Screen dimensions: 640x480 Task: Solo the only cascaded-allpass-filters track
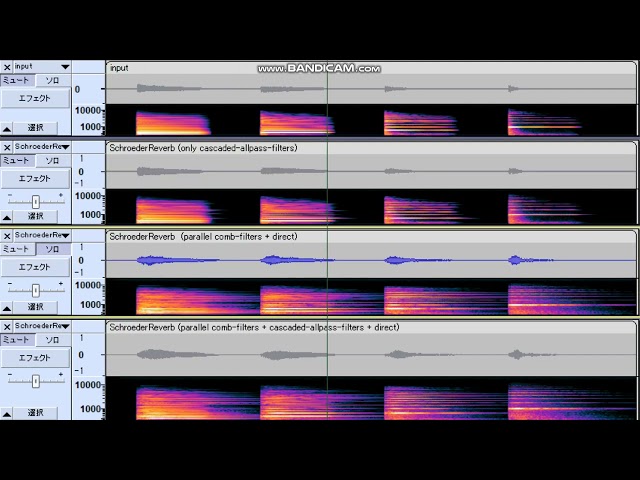point(53,161)
